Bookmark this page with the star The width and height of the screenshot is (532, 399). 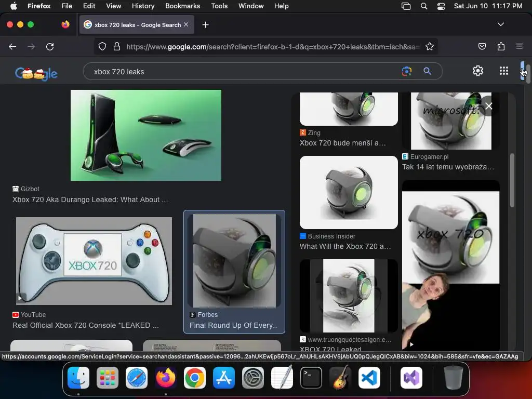coord(430,46)
